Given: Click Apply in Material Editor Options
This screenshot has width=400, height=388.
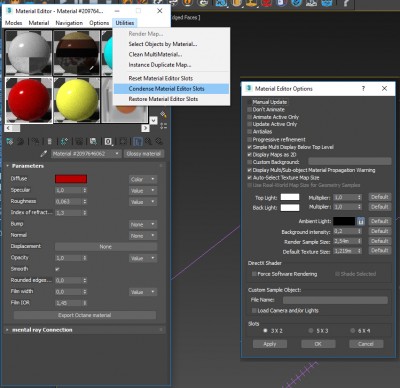Looking at the screenshot, I should click(270, 344).
